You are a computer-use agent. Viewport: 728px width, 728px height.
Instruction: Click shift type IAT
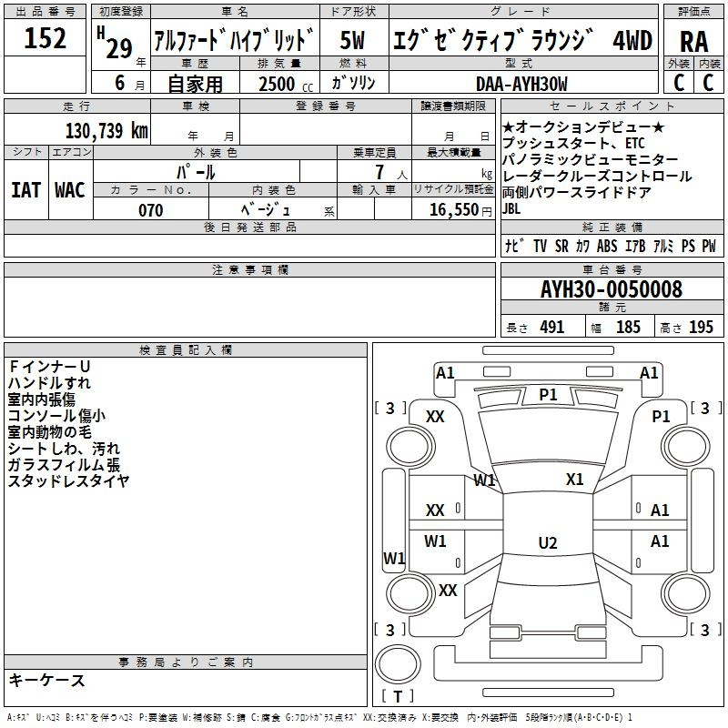25,190
